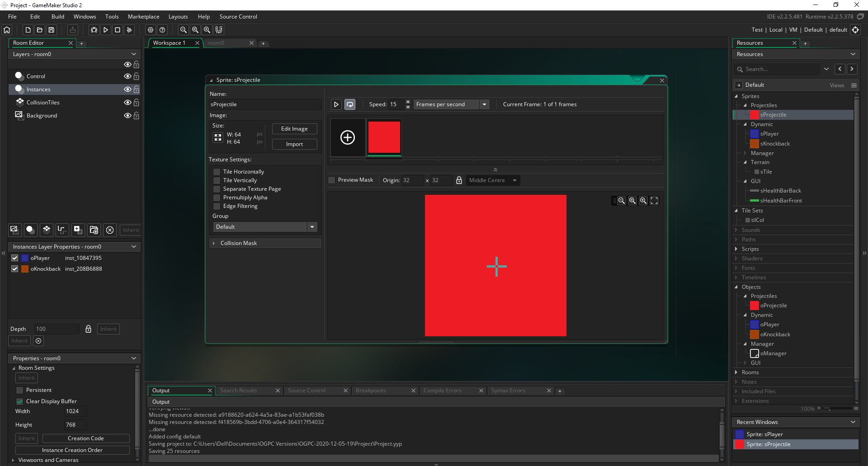
Task: Open the Middle Centre origin dropdown
Action: (493, 180)
